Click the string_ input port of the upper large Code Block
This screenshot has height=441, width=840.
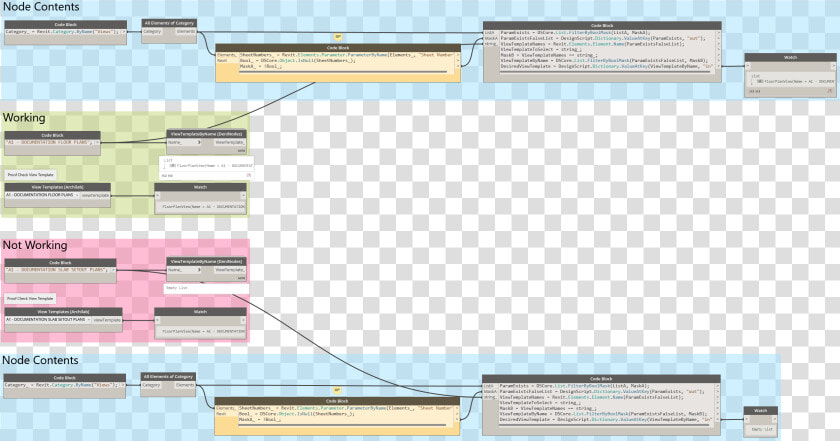pyautogui.click(x=491, y=44)
